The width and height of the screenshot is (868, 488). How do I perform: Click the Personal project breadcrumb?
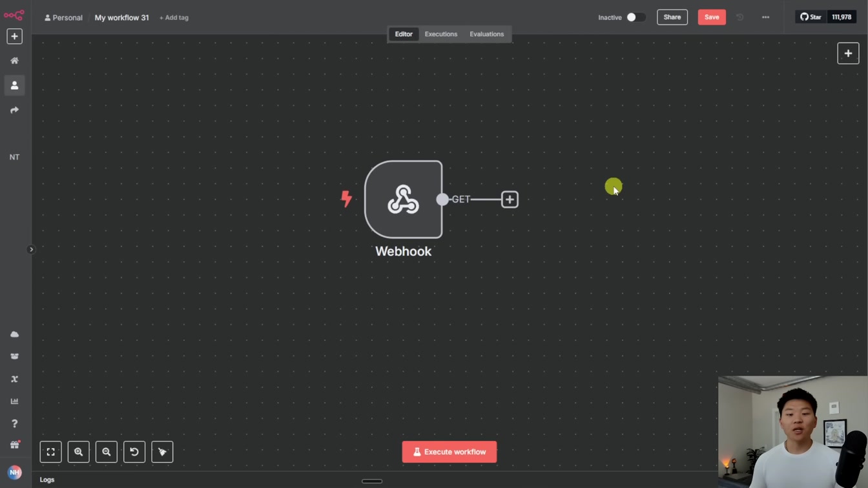(63, 17)
